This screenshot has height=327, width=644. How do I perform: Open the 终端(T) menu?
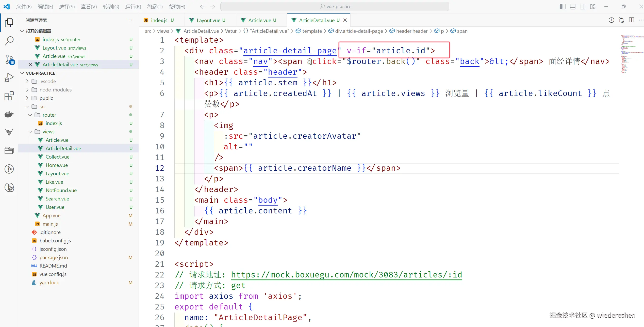click(155, 7)
